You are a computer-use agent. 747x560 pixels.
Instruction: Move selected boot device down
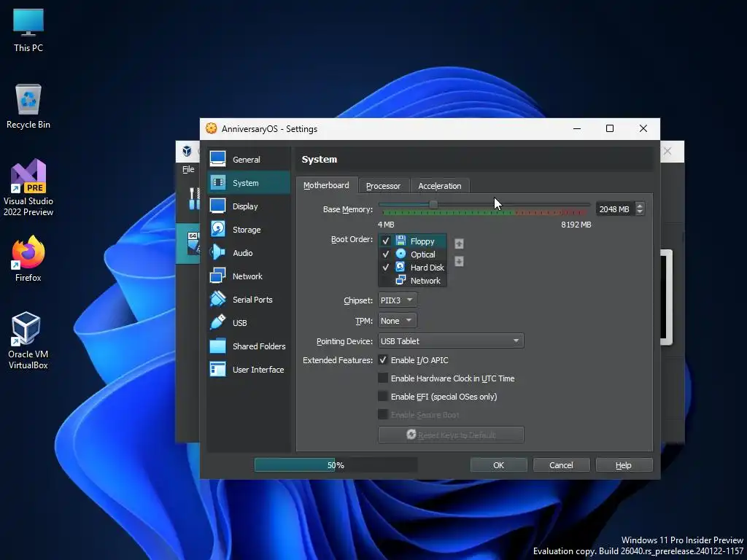(x=459, y=262)
